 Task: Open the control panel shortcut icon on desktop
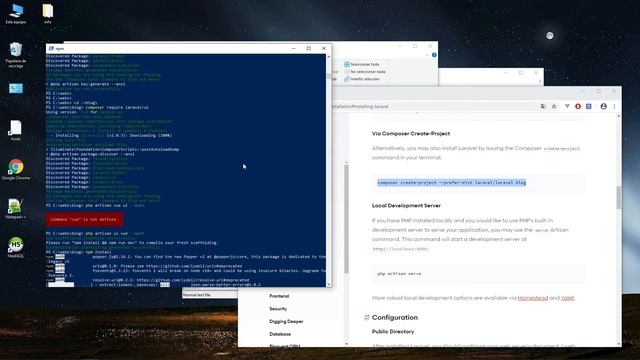tap(16, 89)
